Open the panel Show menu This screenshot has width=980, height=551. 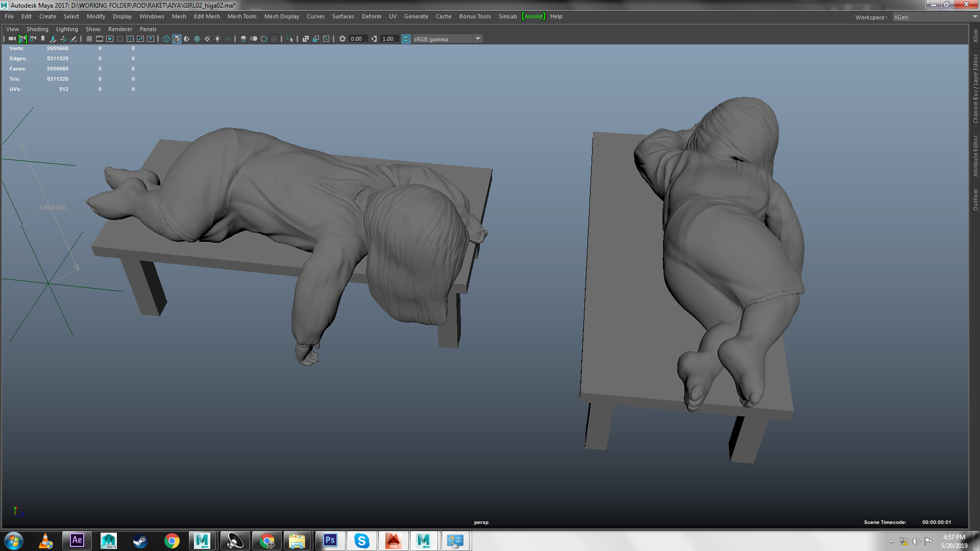click(93, 29)
